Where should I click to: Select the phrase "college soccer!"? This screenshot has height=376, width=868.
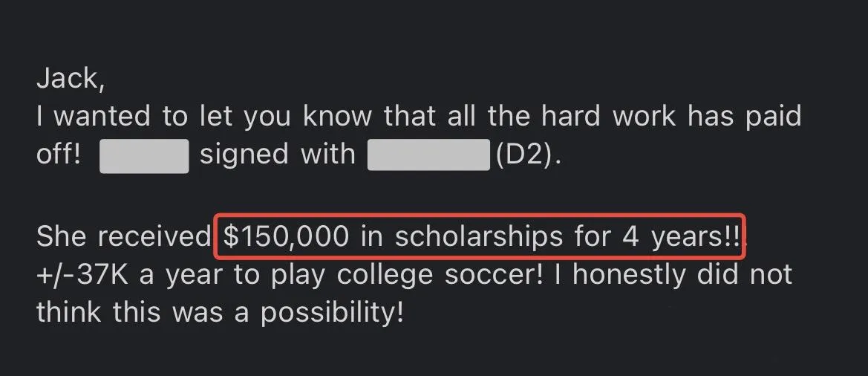tap(440, 276)
